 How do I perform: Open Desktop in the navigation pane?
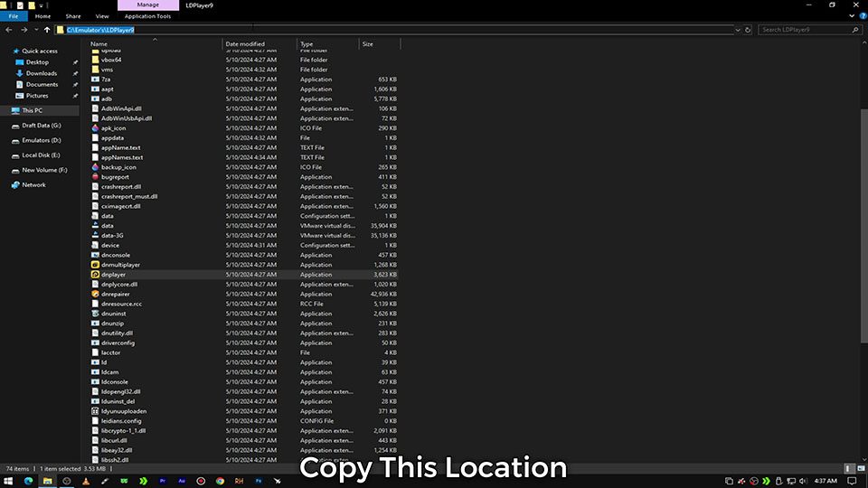pyautogui.click(x=37, y=62)
